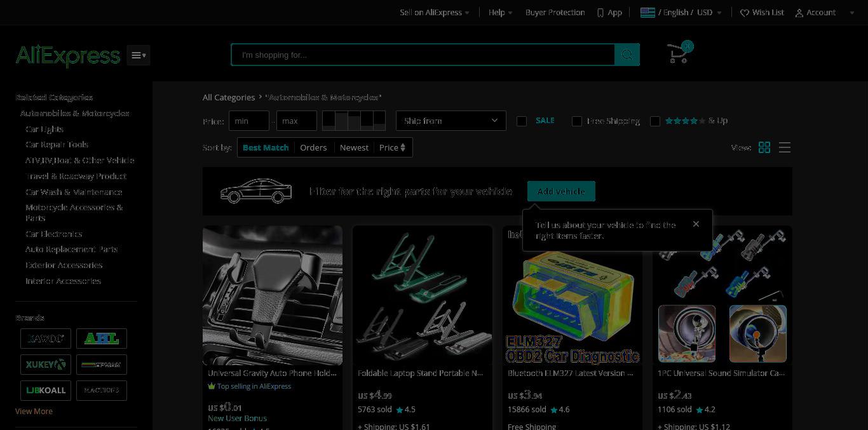Expand Sell on AliExpress menu
The height and width of the screenshot is (430, 868).
435,12
